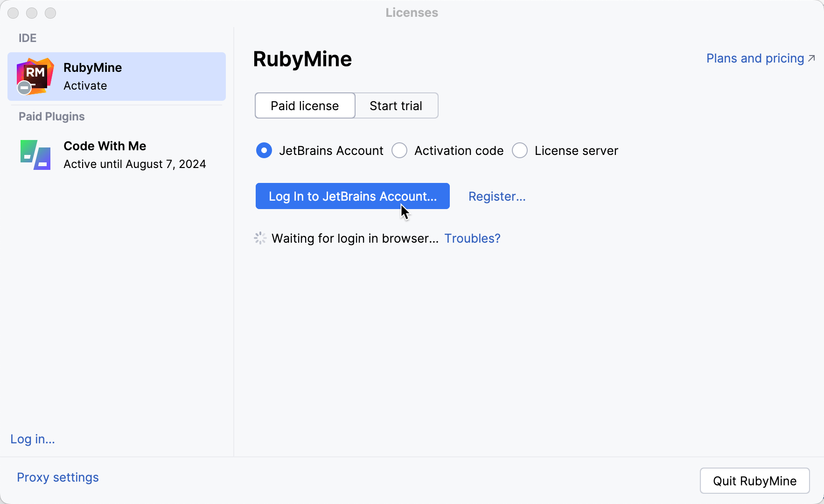824x504 pixels.
Task: Click the external link arrow beside Plans and pricing
Action: pos(811,58)
